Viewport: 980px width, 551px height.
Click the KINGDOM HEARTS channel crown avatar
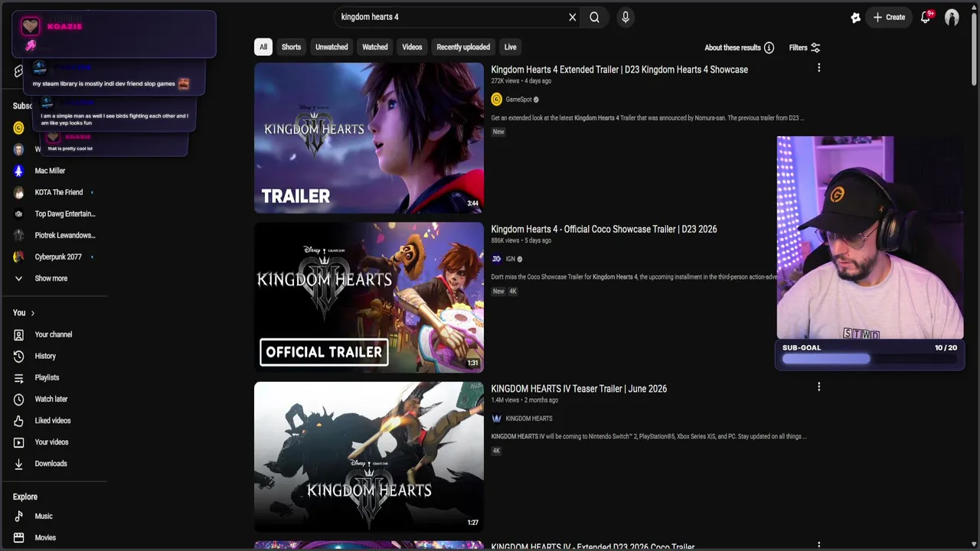(x=496, y=419)
